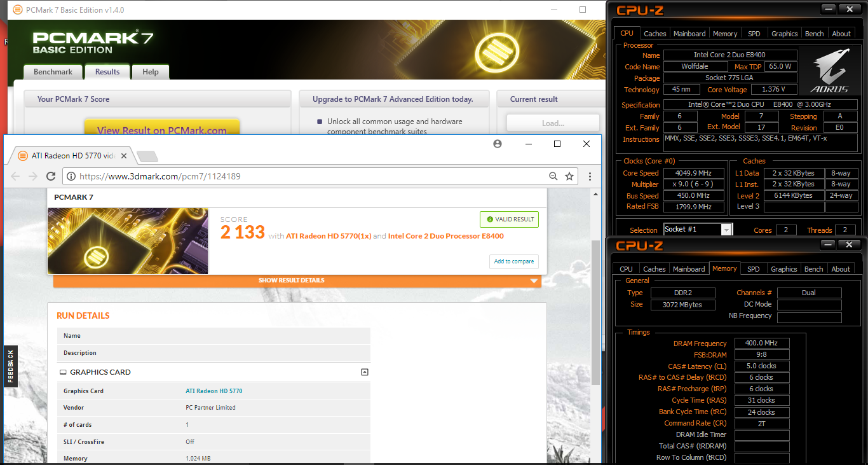
Task: Minimize the upper CPU-Z window
Action: click(827, 9)
